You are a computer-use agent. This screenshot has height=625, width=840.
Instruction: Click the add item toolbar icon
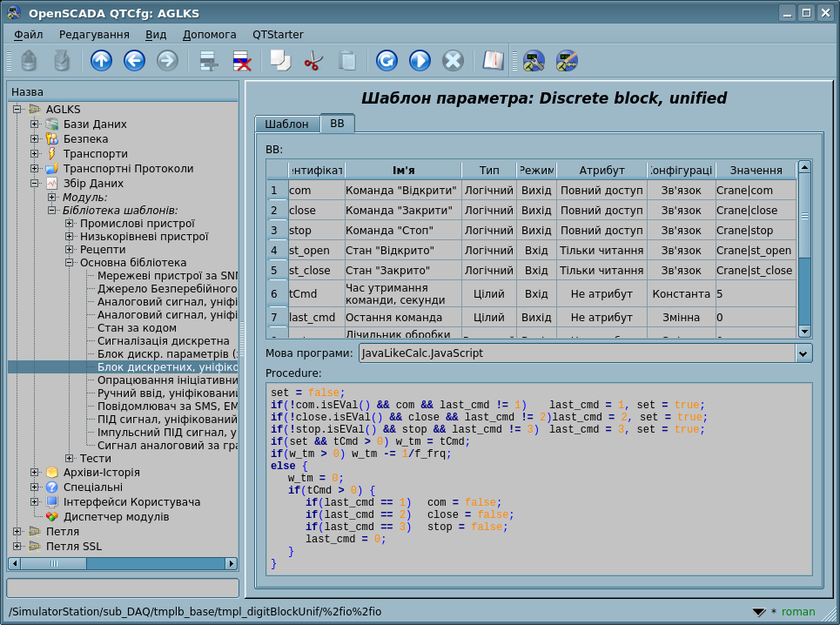(x=208, y=60)
